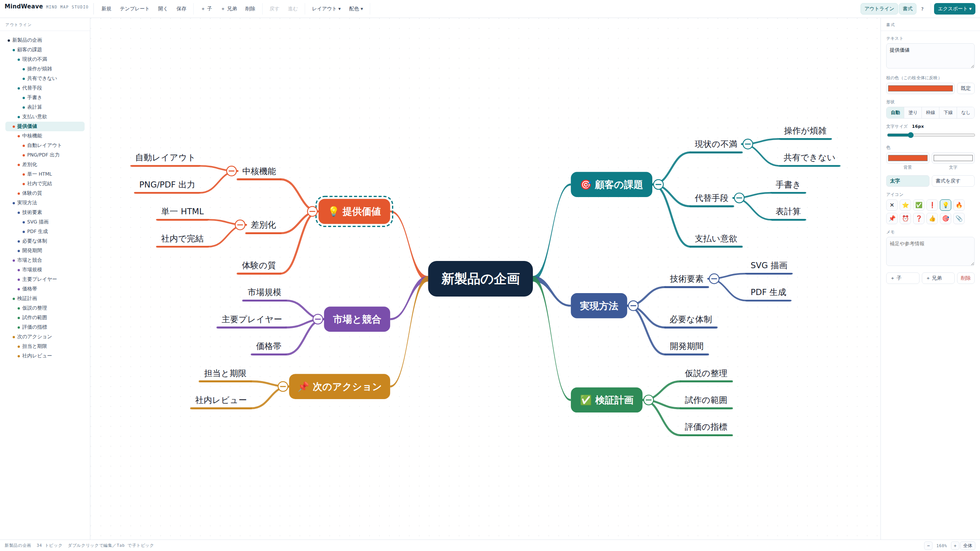The width and height of the screenshot is (980, 551).
Task: Select the target icon in the icon palette
Action: (946, 218)
